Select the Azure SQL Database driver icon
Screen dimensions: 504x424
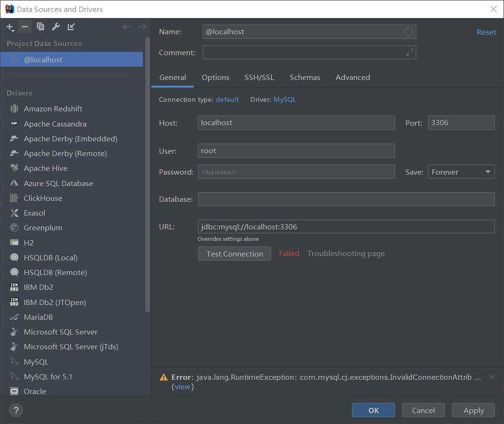[x=14, y=183]
